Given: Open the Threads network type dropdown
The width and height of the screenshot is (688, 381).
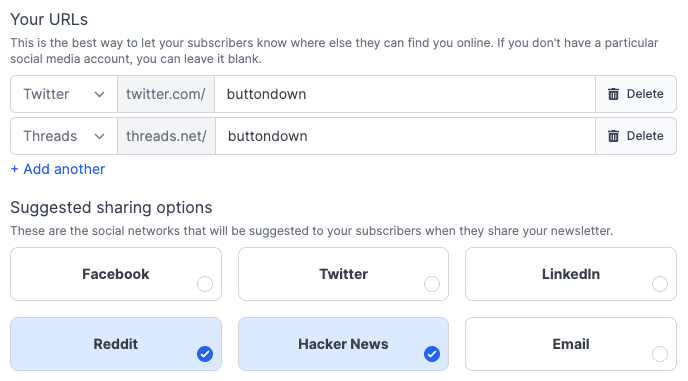Looking at the screenshot, I should coord(64,136).
